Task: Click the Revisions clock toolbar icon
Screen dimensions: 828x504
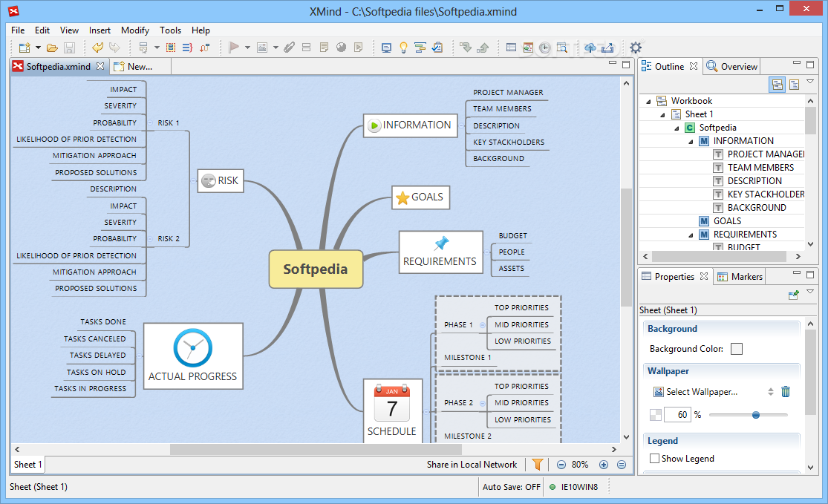Action: [x=545, y=48]
